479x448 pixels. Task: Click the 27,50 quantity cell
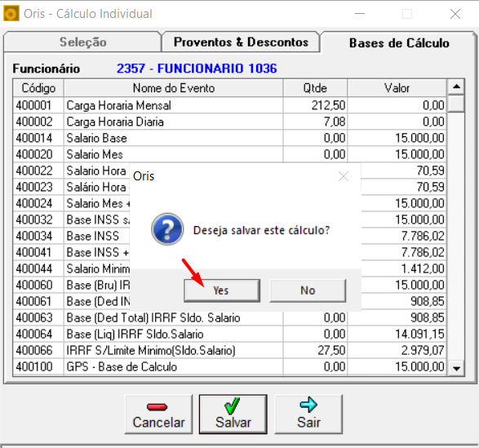coord(315,350)
